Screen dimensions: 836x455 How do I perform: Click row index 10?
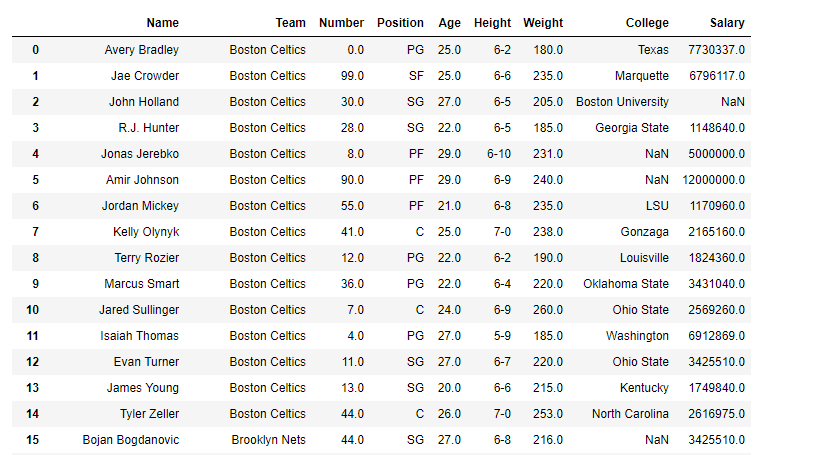tap(36, 309)
